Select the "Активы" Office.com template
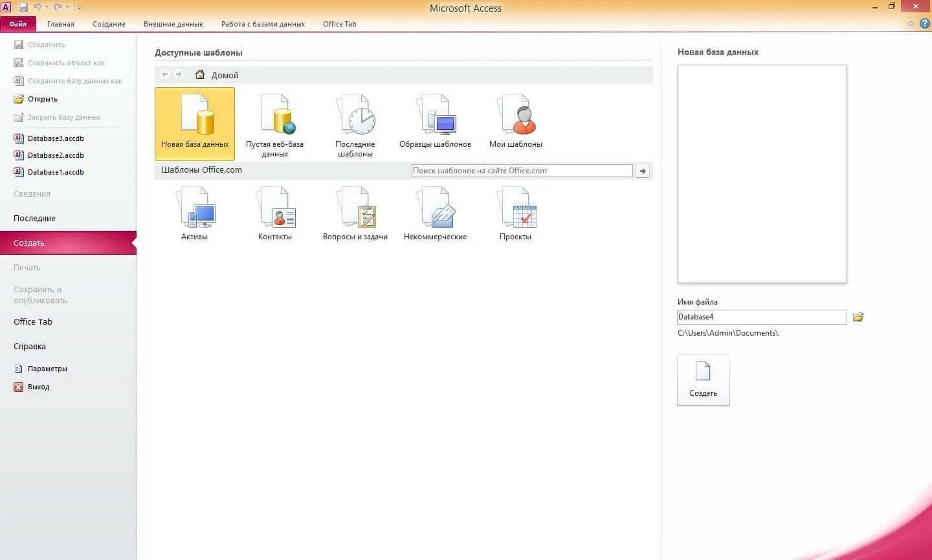Viewport: 932px width, 560px height. click(x=195, y=213)
